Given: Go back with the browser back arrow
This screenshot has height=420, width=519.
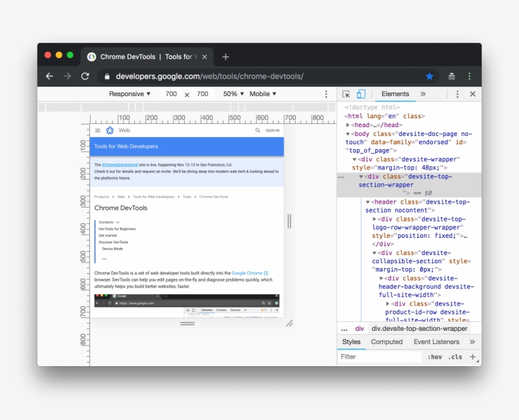Looking at the screenshot, I should click(49, 77).
